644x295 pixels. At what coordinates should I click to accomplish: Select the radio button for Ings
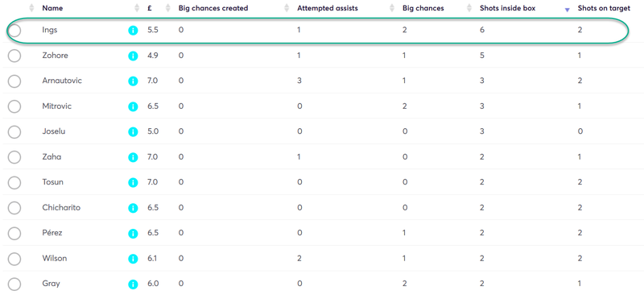[14, 30]
